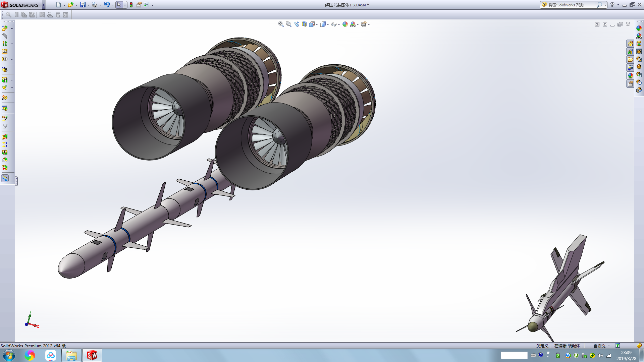Toggle the Select cursor tool button
Viewport: 644px width, 362px height.
pos(119,5)
